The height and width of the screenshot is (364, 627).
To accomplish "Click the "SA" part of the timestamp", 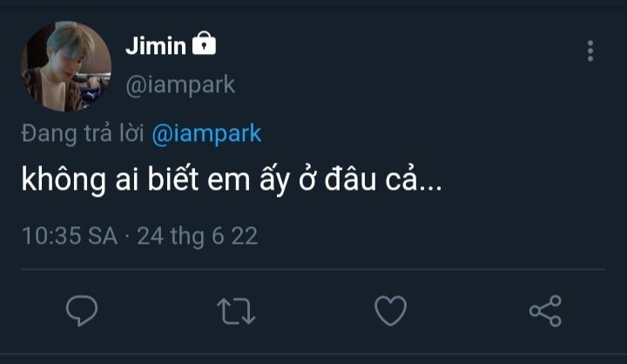I will 102,236.
